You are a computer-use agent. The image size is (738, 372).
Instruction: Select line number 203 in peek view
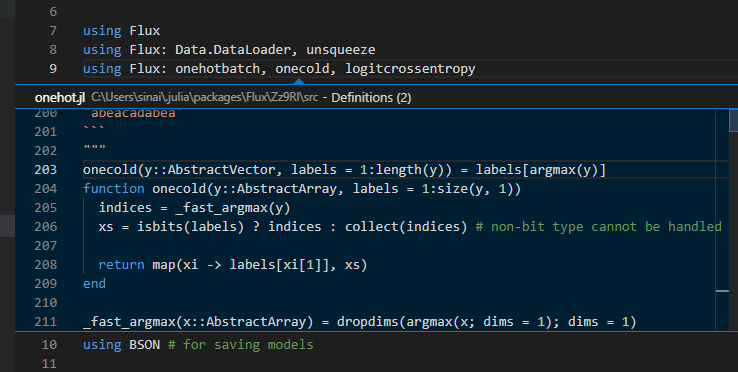(46, 170)
